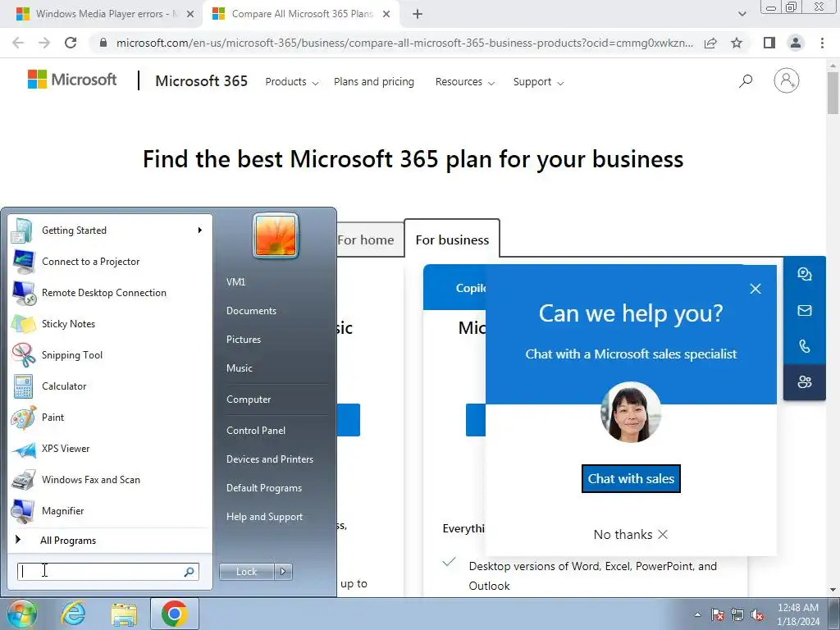Expand the Products dropdown

291,82
